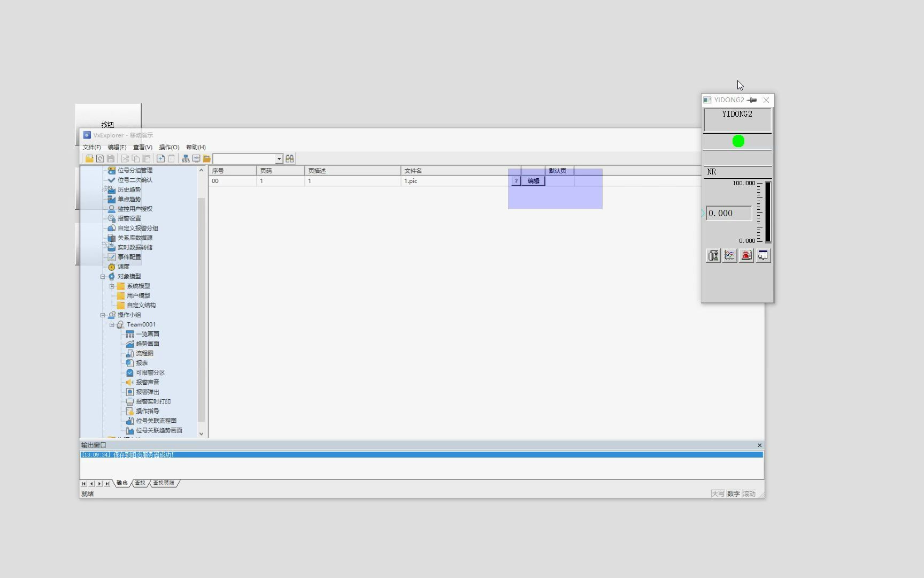The image size is (924, 578).
Task: Switch to the 查找明细 tab
Action: point(164,483)
